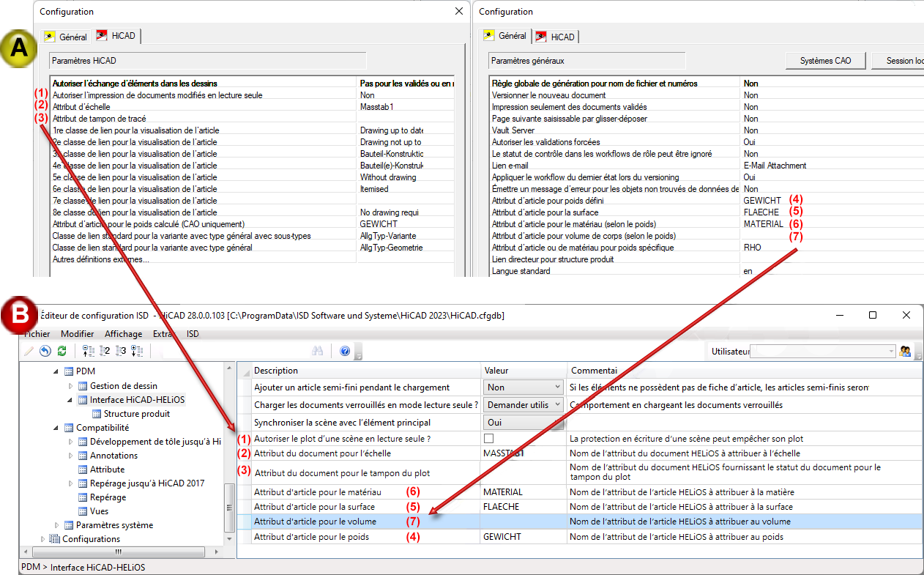Screen dimensions: 924x575
Task: Select the Attribute tree item
Action: [107, 470]
